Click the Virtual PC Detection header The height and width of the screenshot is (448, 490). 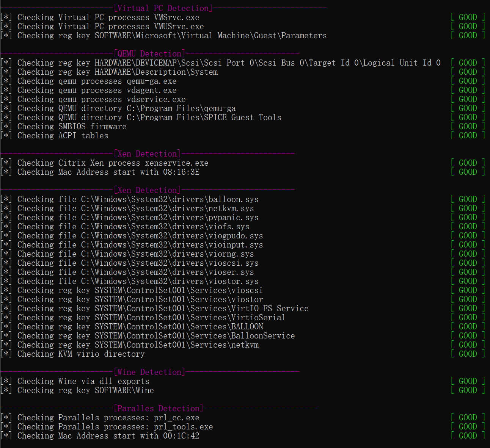(x=163, y=8)
